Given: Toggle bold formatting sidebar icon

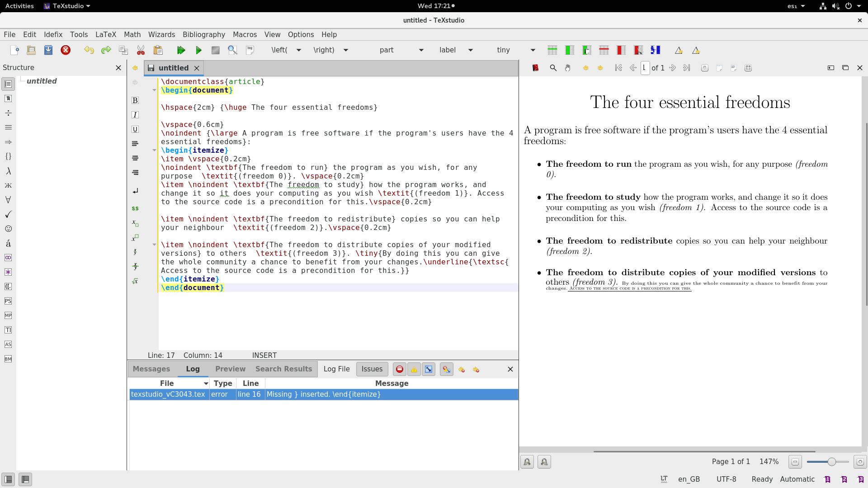Looking at the screenshot, I should point(135,99).
